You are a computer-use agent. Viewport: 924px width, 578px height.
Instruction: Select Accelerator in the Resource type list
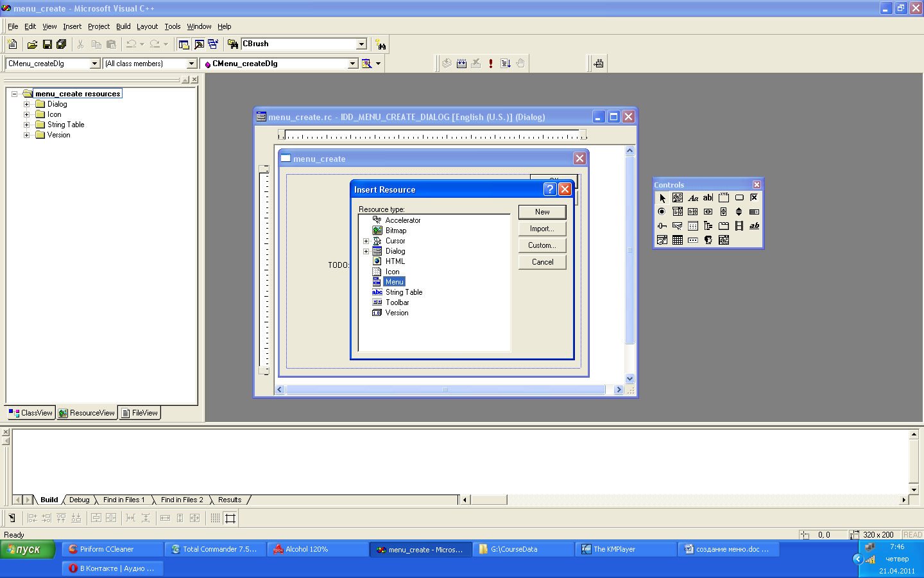tap(403, 220)
